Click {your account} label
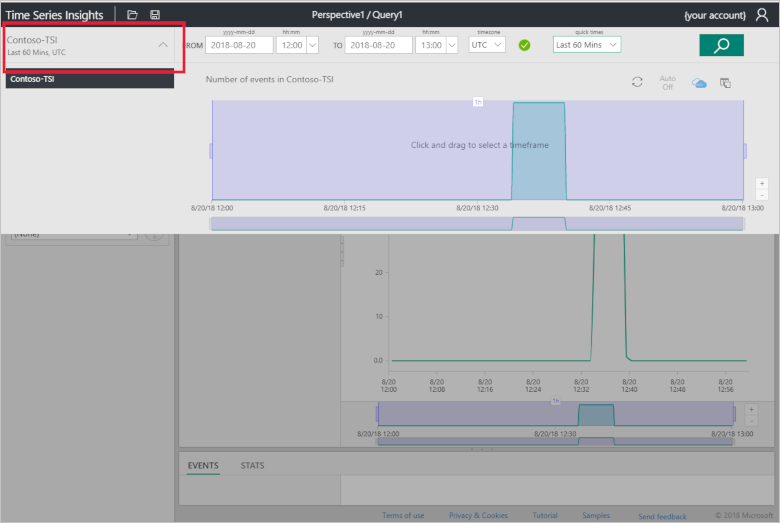Screen dimensions: 780x523 (715, 15)
